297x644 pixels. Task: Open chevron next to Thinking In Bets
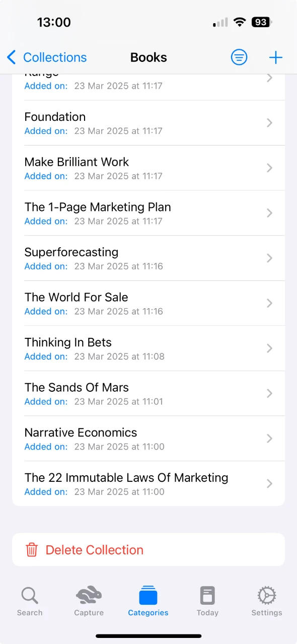(x=270, y=348)
